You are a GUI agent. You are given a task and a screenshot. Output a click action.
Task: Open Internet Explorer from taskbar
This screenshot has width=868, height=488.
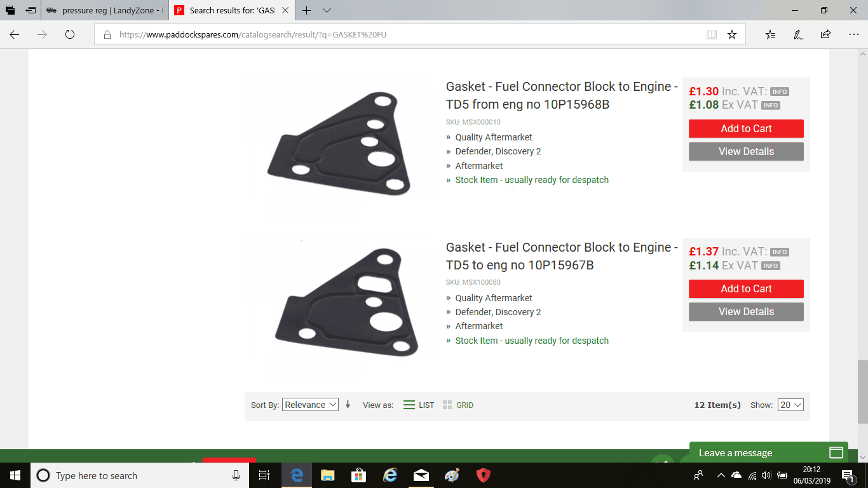pos(390,475)
